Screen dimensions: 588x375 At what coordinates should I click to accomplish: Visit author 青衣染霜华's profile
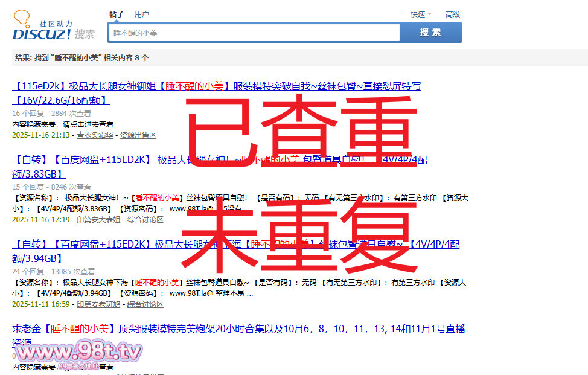95,135
